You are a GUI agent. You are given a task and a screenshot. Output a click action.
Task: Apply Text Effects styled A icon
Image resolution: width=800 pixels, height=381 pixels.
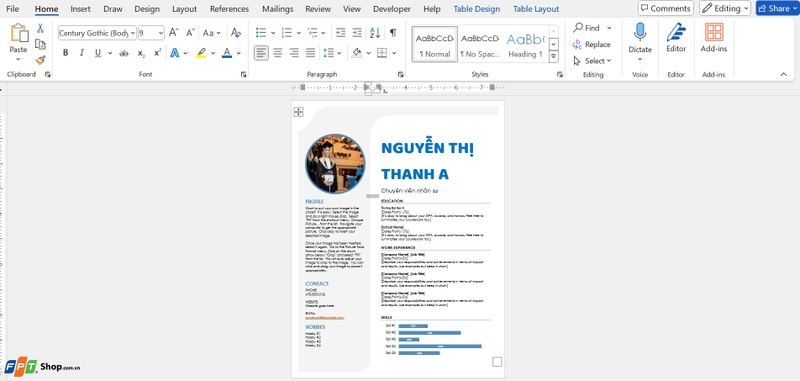(x=174, y=53)
